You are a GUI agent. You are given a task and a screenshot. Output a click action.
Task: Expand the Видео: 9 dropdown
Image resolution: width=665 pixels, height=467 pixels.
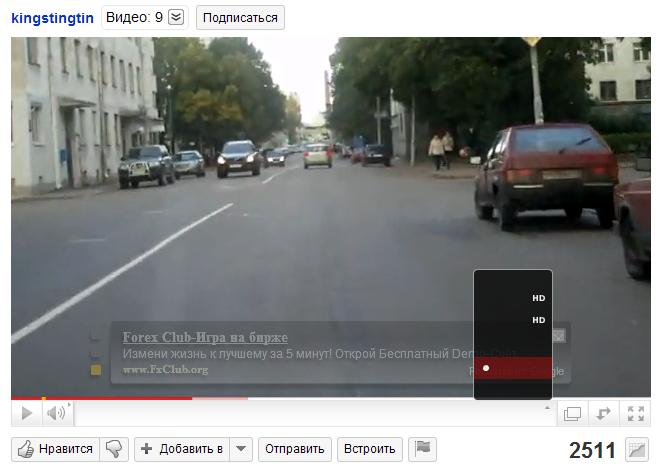[x=176, y=17]
